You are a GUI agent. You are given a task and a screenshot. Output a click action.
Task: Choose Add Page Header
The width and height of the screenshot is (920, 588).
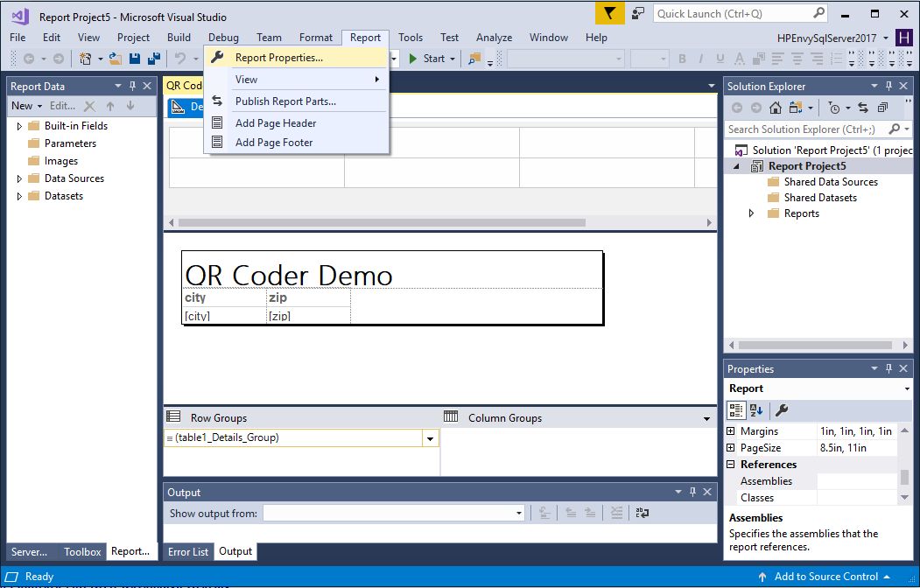click(296, 123)
